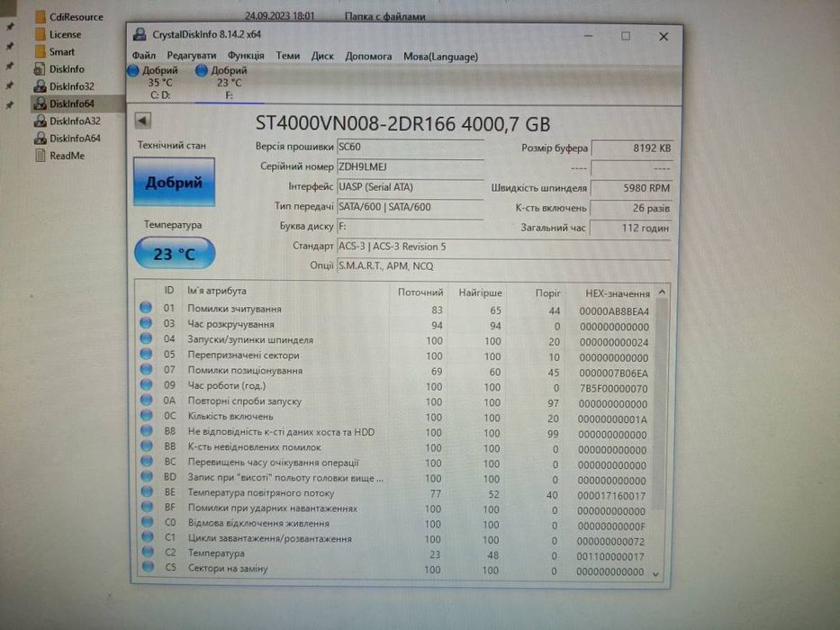
Task: Click status icon of attribute C5 Сектори на заміну
Action: click(x=148, y=567)
